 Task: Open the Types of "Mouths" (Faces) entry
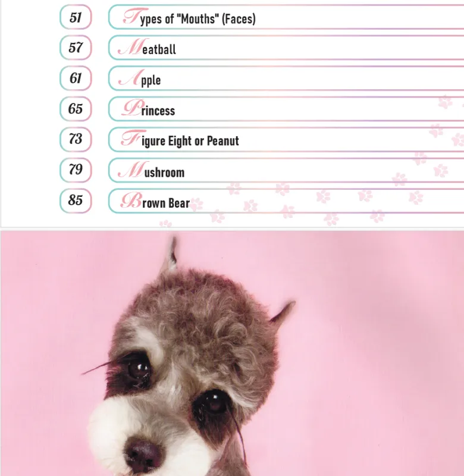(x=286, y=17)
